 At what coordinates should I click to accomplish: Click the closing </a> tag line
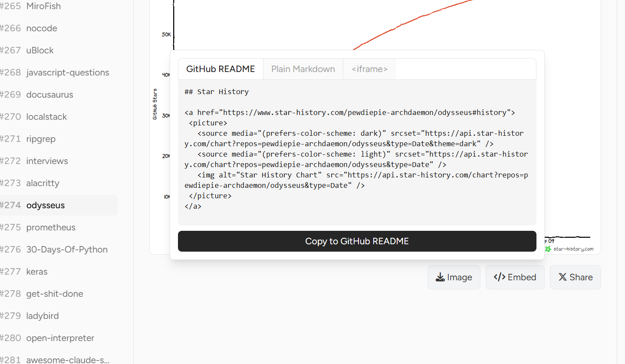[x=193, y=206]
